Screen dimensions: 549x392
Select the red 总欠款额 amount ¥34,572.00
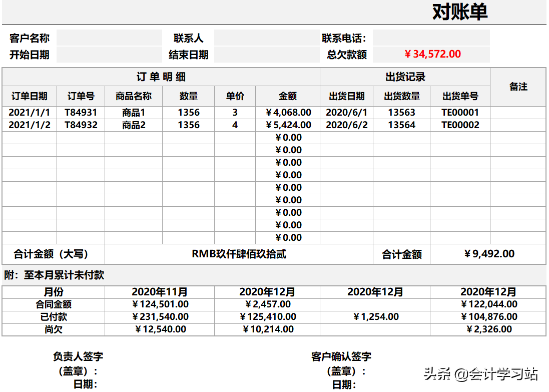[x=434, y=53]
